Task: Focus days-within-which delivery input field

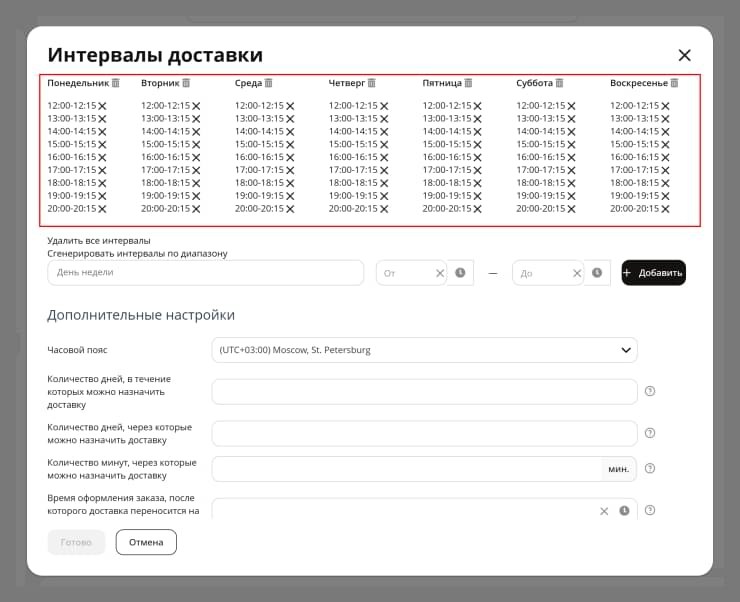Action: tap(424, 392)
